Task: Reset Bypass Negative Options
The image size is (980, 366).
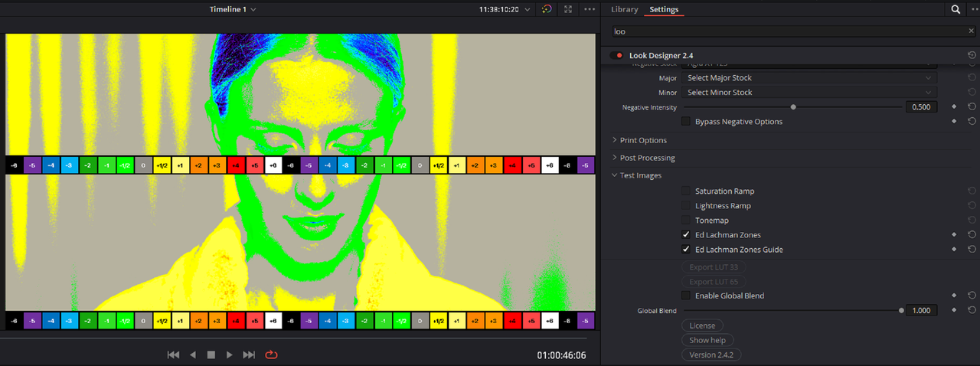Action: [972, 121]
